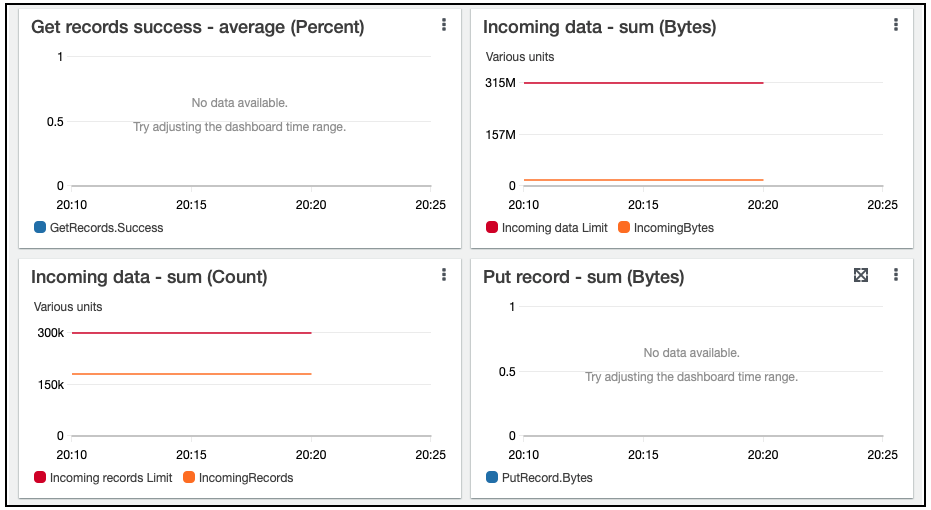The height and width of the screenshot is (510, 931).
Task: Toggle IncomingBytes legend swatch
Action: point(624,228)
